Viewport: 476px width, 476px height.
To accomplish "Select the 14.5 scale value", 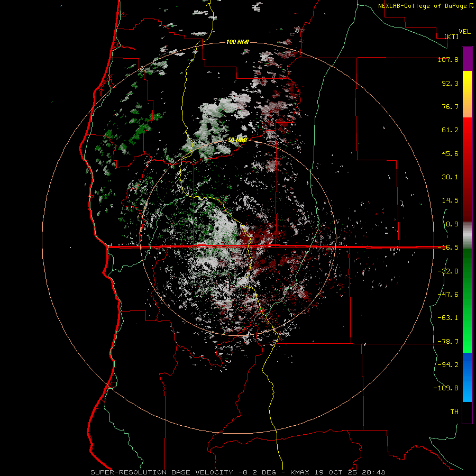I will tap(450, 200).
